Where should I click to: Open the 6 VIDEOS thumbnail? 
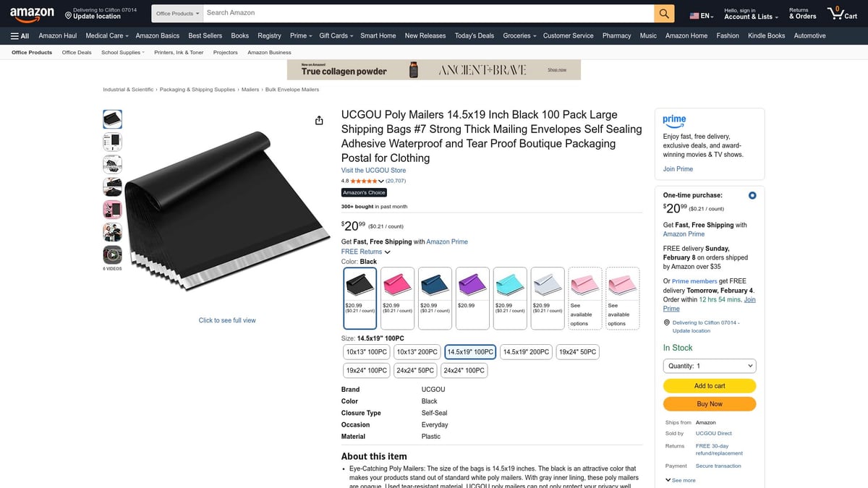click(x=112, y=254)
